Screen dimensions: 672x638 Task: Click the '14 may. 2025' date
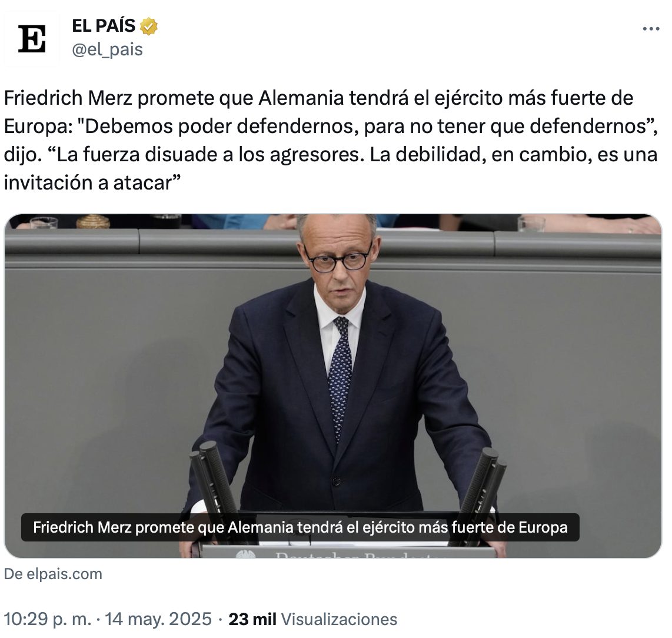point(158,619)
